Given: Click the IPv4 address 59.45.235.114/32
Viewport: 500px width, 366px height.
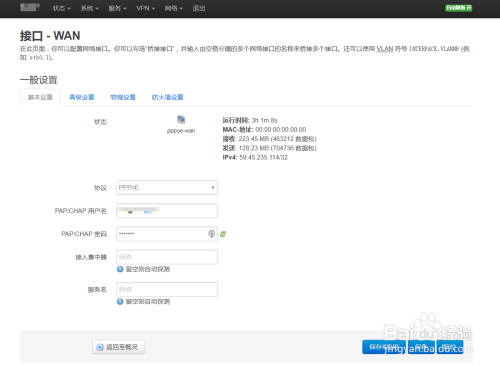Looking at the screenshot, I should [x=263, y=157].
